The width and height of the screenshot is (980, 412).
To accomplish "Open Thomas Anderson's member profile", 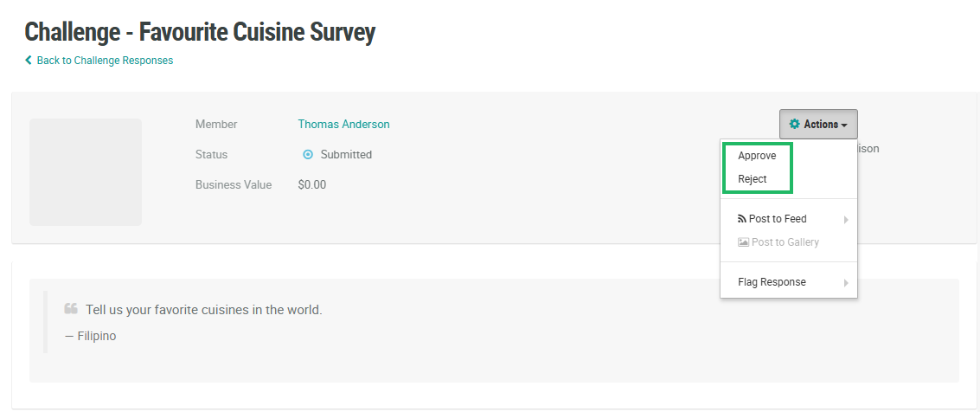I will (343, 125).
